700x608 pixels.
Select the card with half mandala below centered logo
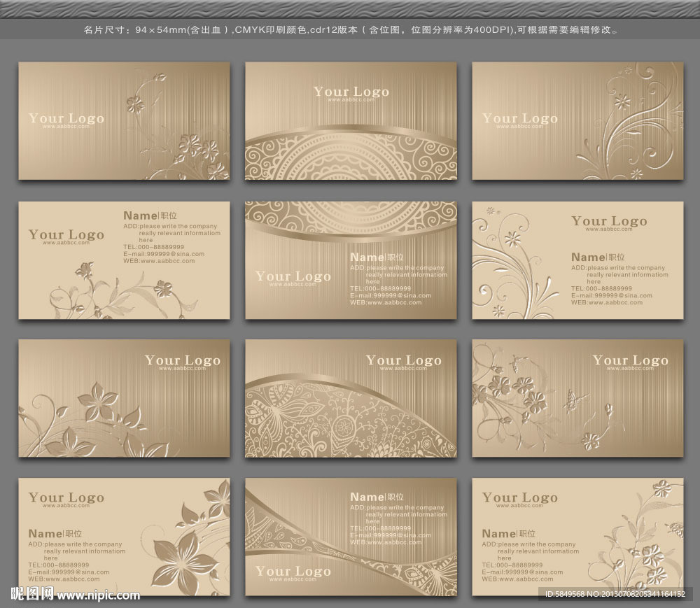351,121
